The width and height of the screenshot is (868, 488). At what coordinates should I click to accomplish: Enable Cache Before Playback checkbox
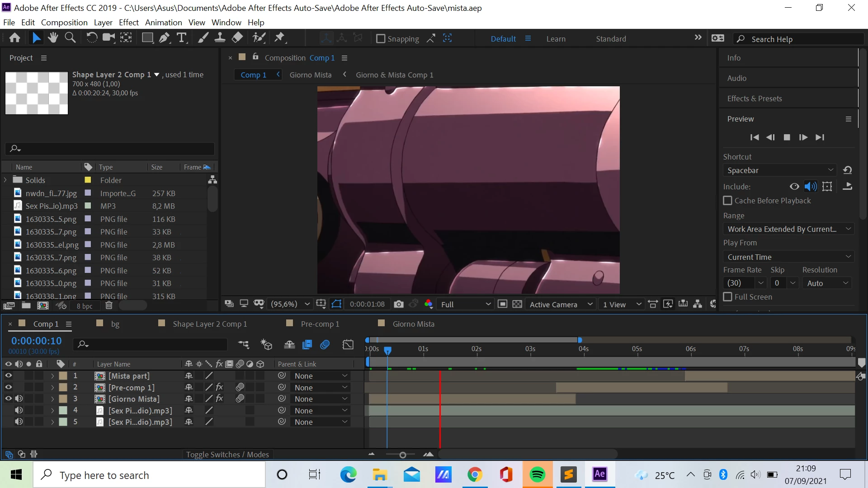[727, 201]
